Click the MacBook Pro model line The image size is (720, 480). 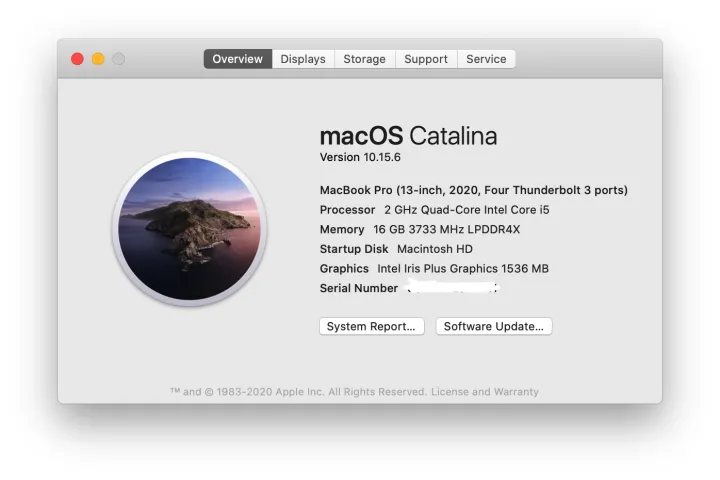pyautogui.click(x=473, y=190)
